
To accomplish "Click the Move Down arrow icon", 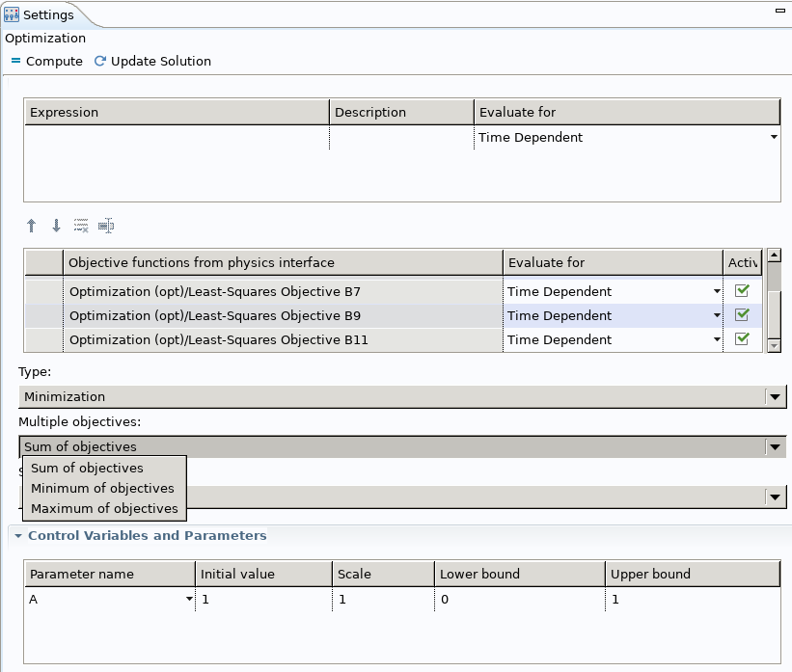I will [x=56, y=226].
